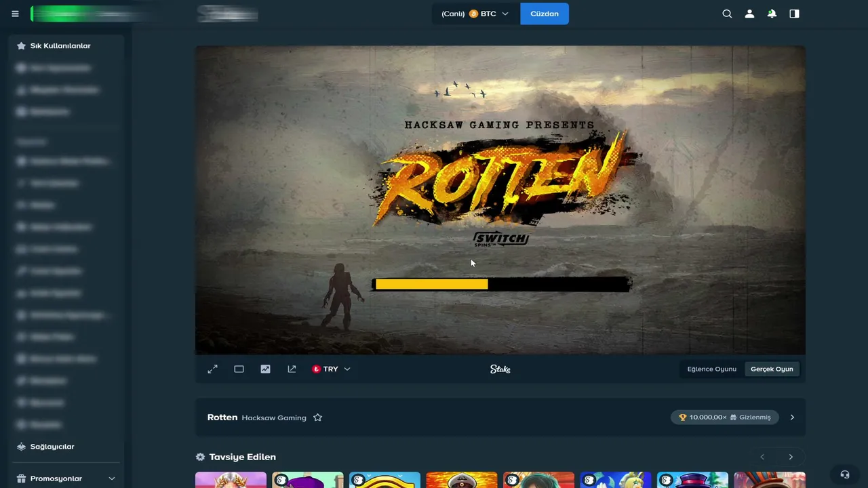868x488 pixels.
Task: Open the BTC currency balance dropdown
Action: pyautogui.click(x=475, y=14)
